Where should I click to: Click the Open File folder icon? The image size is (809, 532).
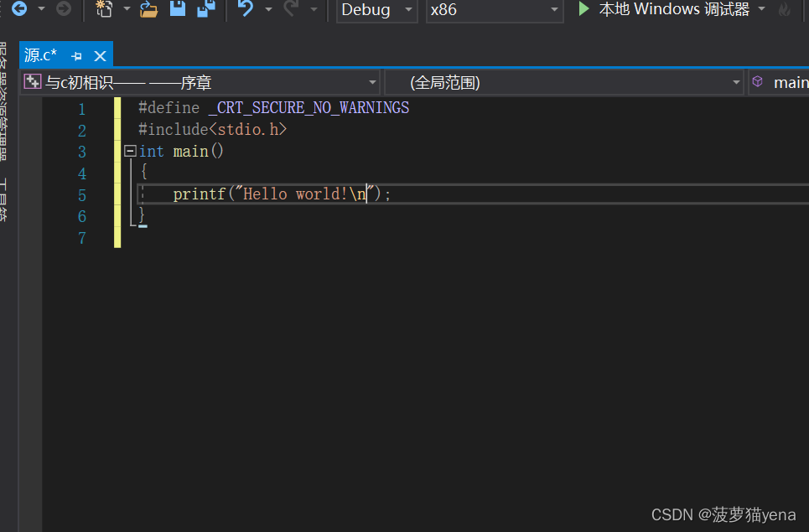point(148,8)
